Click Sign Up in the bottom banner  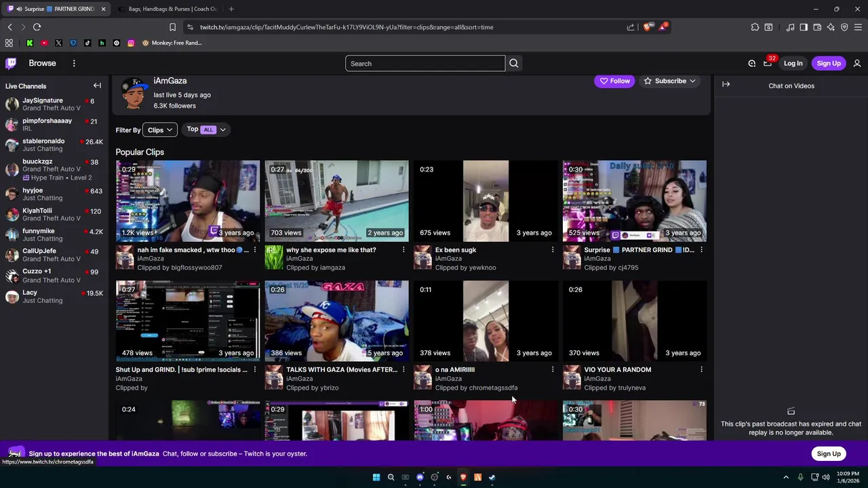[x=829, y=453]
